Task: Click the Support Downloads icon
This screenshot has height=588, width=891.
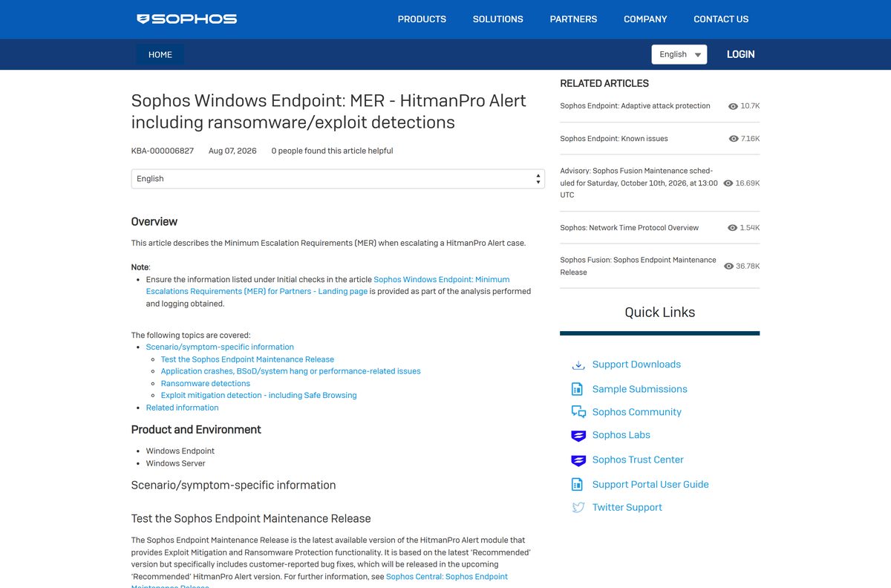Action: [578, 365]
